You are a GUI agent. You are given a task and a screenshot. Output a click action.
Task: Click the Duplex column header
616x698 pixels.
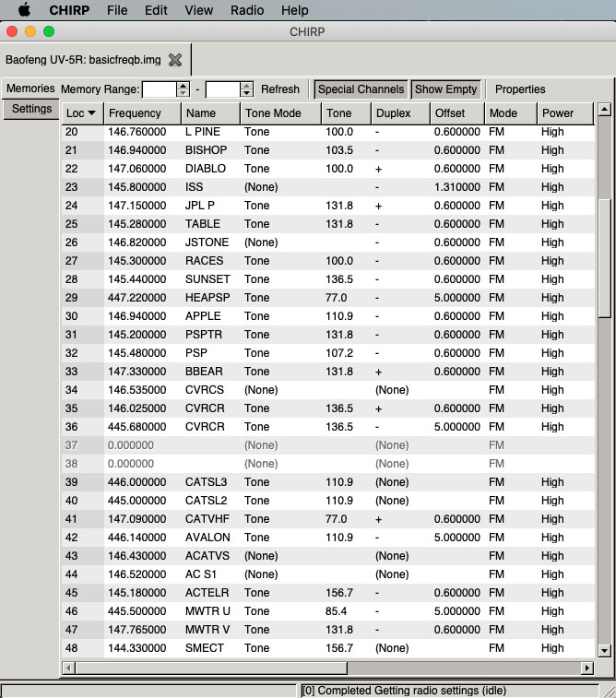click(400, 113)
